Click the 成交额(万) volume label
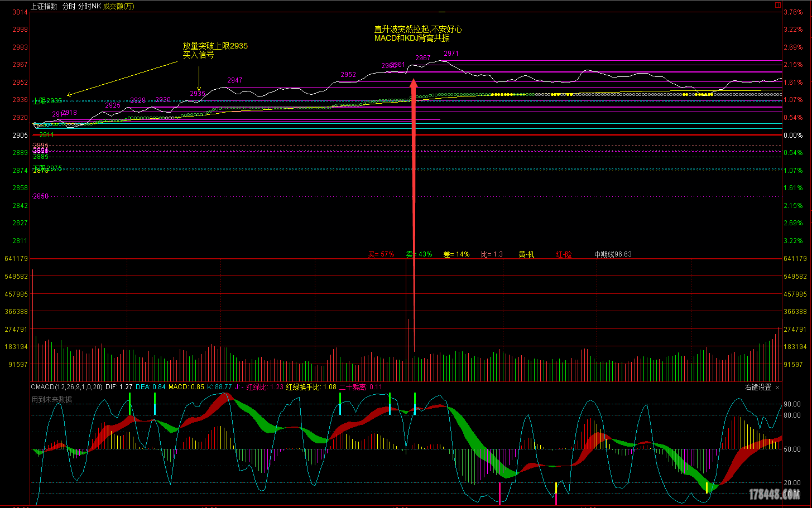The width and height of the screenshot is (812, 508). pyautogui.click(x=119, y=6)
